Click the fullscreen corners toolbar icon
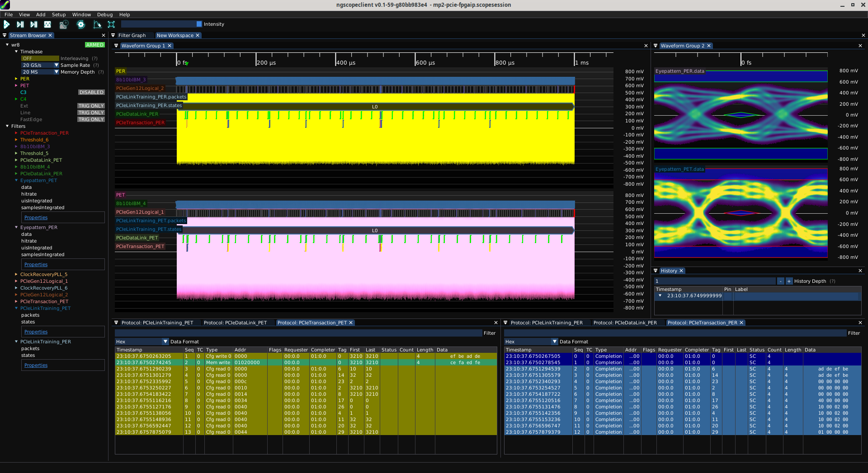The height and width of the screenshot is (473, 868). (x=111, y=24)
